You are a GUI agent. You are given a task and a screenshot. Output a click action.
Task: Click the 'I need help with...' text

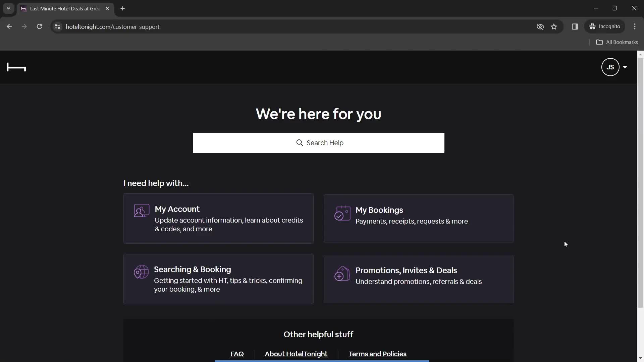156,183
